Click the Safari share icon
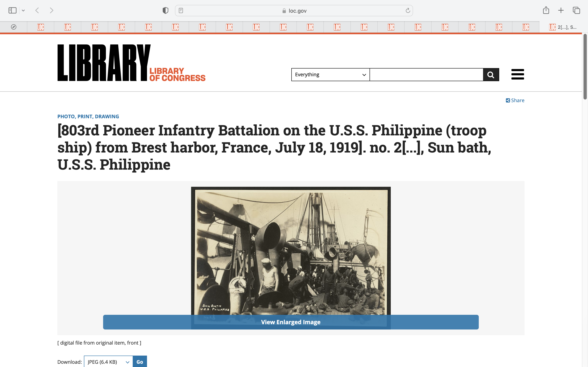588x367 pixels. point(546,10)
